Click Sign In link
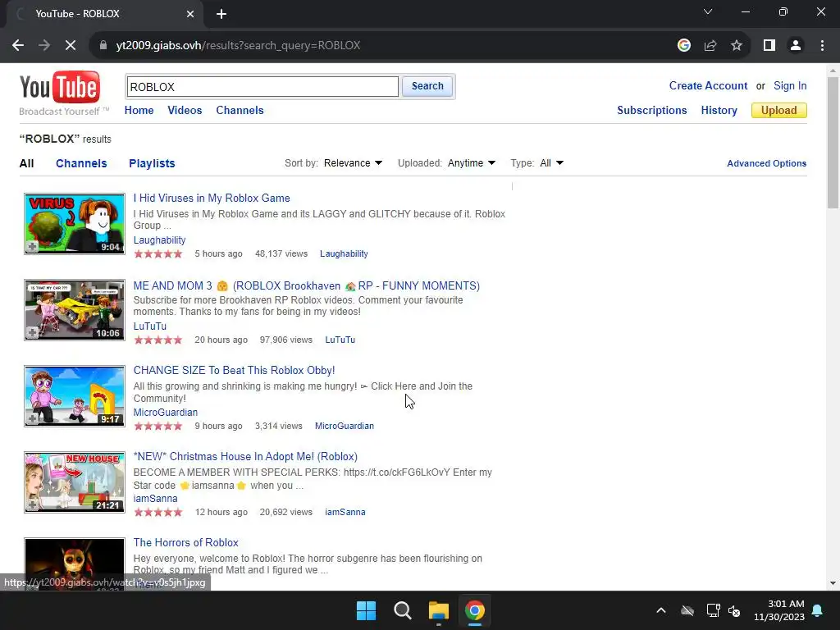This screenshot has height=630, width=840. tap(790, 85)
